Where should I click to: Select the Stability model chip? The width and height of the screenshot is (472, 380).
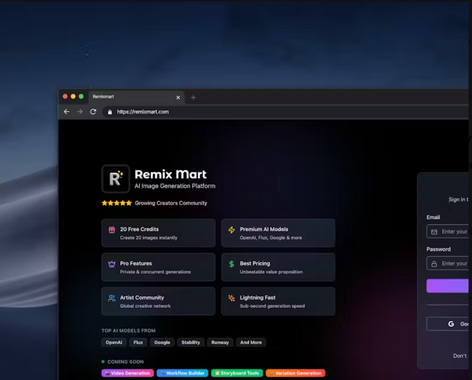[x=191, y=342]
